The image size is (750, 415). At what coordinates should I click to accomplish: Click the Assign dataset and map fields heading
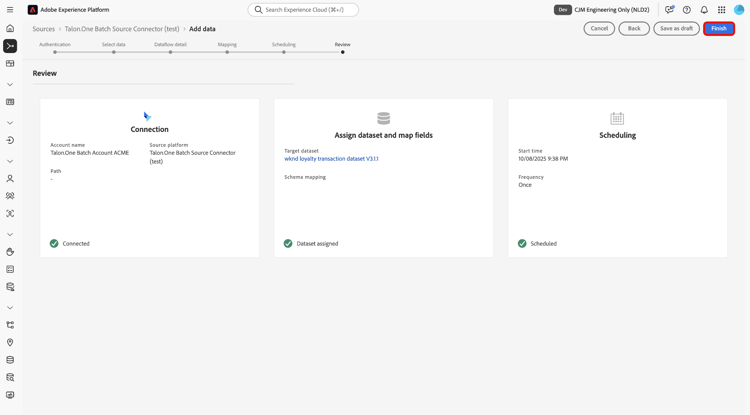[x=384, y=135]
